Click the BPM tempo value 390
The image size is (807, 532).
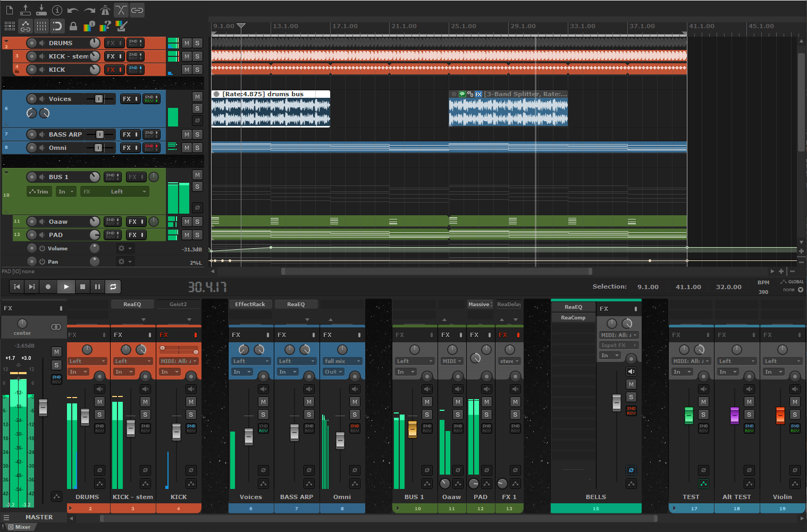763,292
